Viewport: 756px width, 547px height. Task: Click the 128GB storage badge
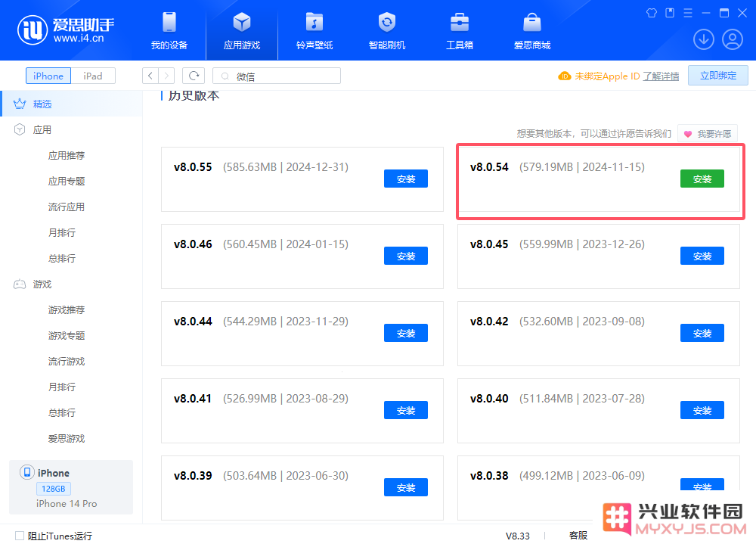pyautogui.click(x=54, y=489)
